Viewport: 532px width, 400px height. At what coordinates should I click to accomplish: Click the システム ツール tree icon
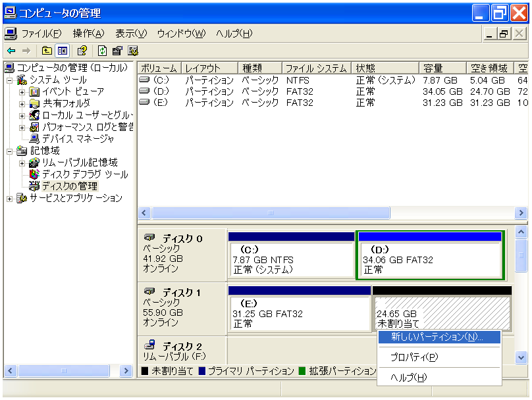tap(22, 80)
